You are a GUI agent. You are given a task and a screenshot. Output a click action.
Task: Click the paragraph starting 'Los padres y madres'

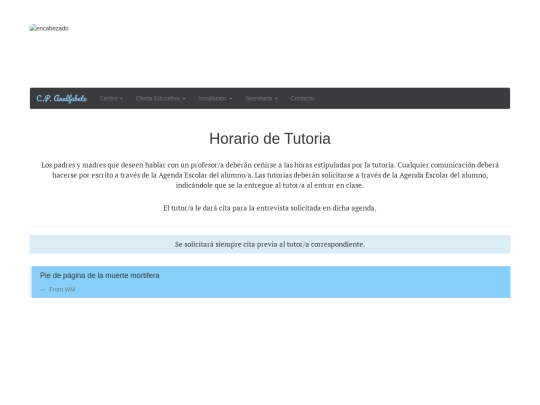[x=270, y=175]
